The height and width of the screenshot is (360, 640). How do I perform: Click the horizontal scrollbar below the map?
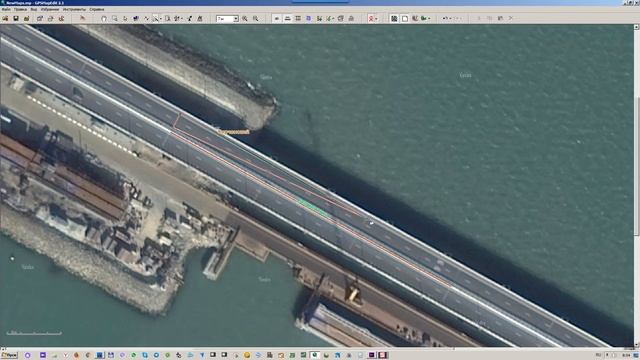pos(318,349)
